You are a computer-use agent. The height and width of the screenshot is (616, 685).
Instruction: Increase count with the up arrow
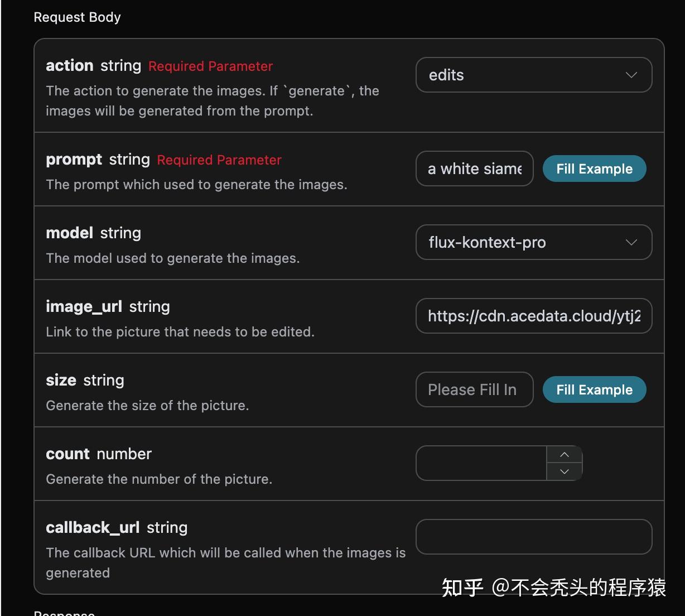pos(565,455)
